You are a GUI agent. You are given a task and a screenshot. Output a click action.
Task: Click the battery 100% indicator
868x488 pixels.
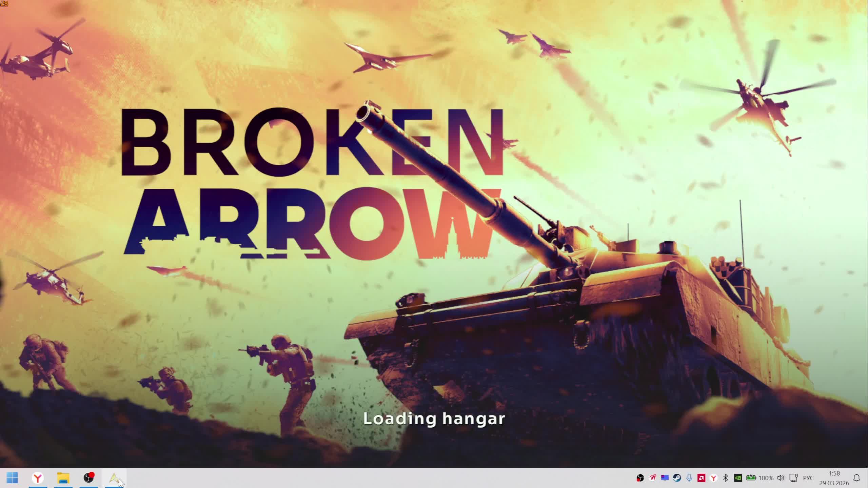759,478
